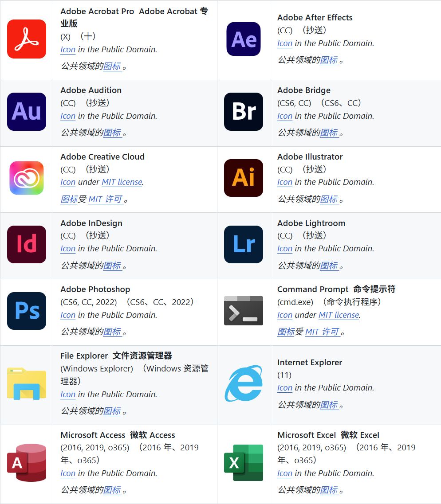Open English Icon link under Adobe Illustrator
Image resolution: width=441 pixels, height=504 pixels.
coord(285,182)
